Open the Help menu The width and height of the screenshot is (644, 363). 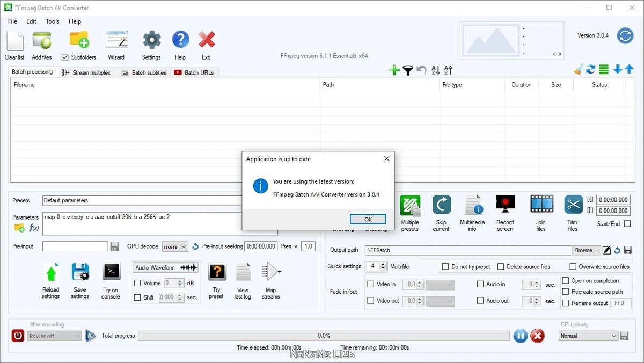(75, 21)
